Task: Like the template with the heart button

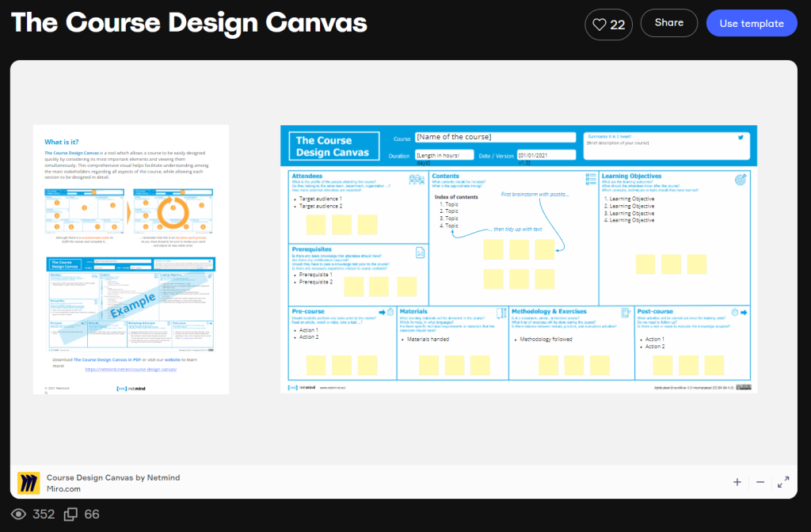Action: 608,24
